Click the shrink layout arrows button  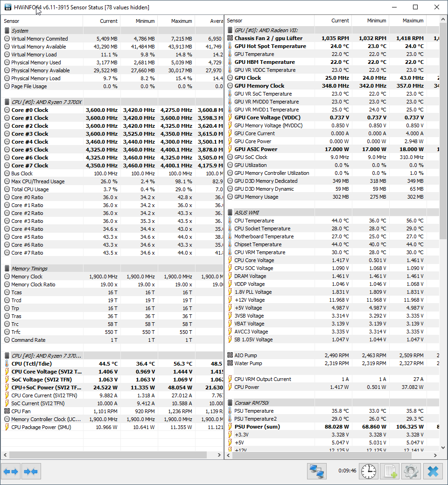coord(31,471)
